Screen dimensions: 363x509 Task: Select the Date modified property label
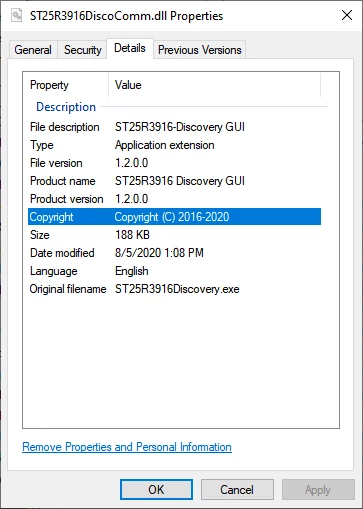click(x=62, y=253)
